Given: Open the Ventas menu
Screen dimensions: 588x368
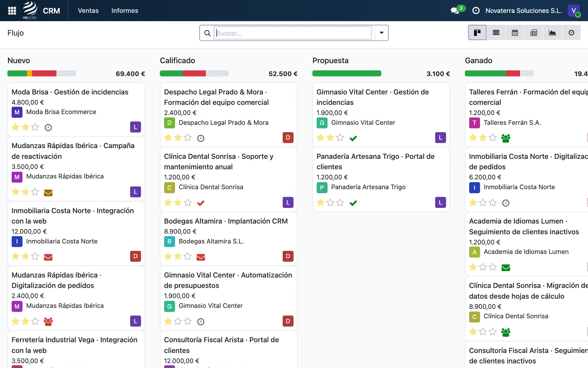Looking at the screenshot, I should click(x=88, y=11).
